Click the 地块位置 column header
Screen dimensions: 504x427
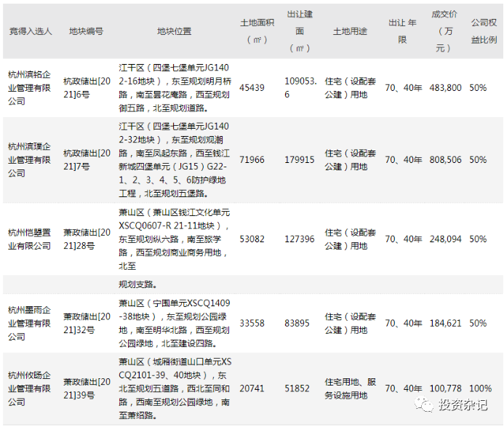pyautogui.click(x=174, y=31)
